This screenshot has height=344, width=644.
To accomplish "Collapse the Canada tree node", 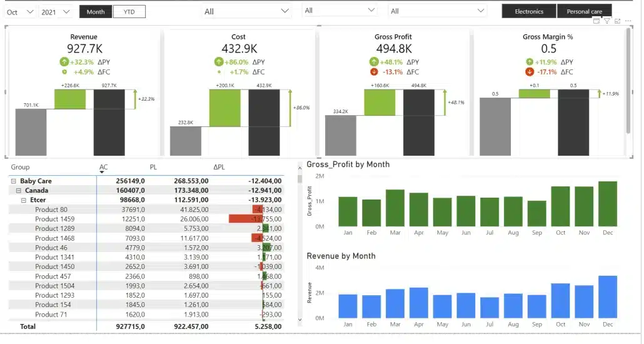I will point(19,190).
